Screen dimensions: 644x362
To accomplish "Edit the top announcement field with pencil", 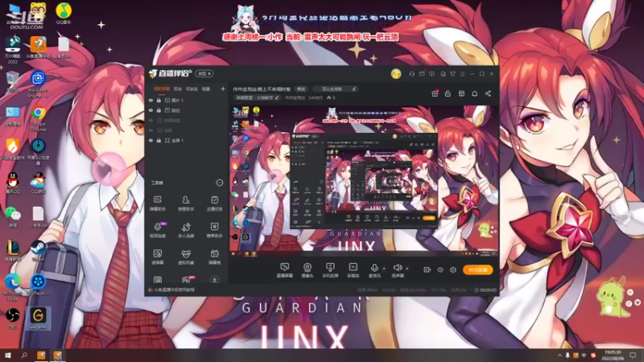I will click(x=335, y=88).
